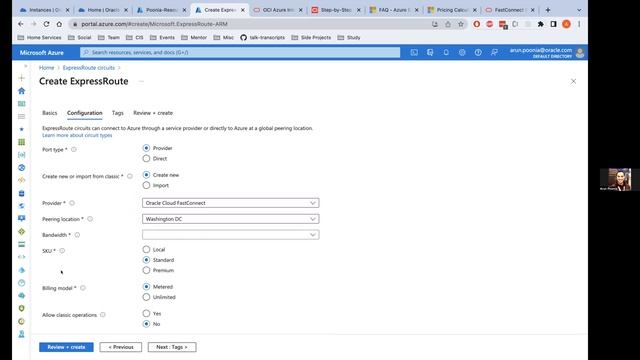Set Allow classic operations to Yes
The width and height of the screenshot is (640, 360).
click(x=146, y=313)
